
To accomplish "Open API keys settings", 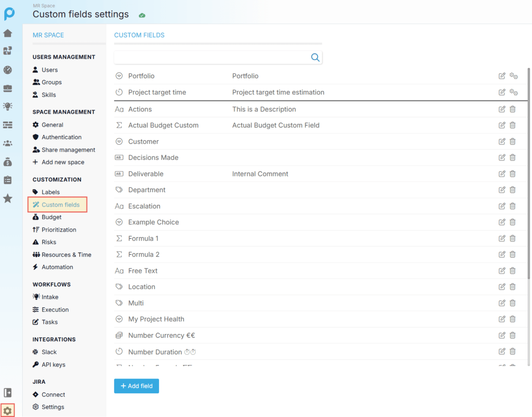I will coord(49,364).
